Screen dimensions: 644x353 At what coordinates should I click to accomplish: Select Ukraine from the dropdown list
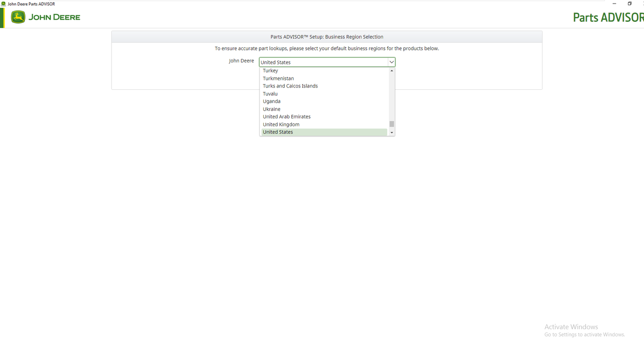tap(324, 109)
